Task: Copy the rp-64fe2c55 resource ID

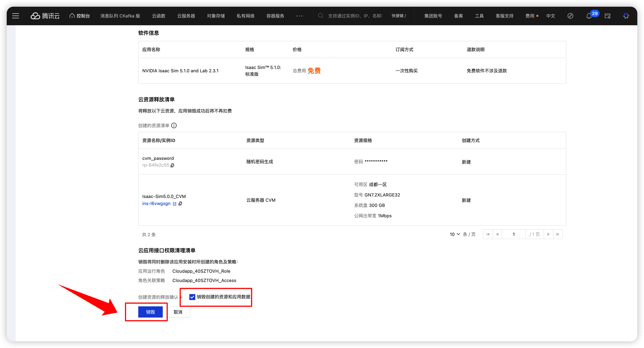Action: 172,165
